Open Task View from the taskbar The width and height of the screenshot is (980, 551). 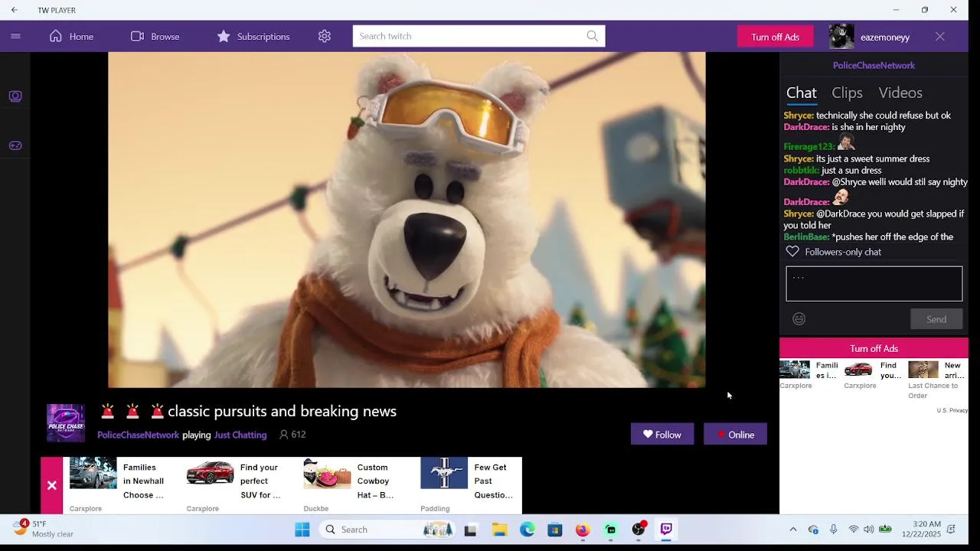coord(471,530)
